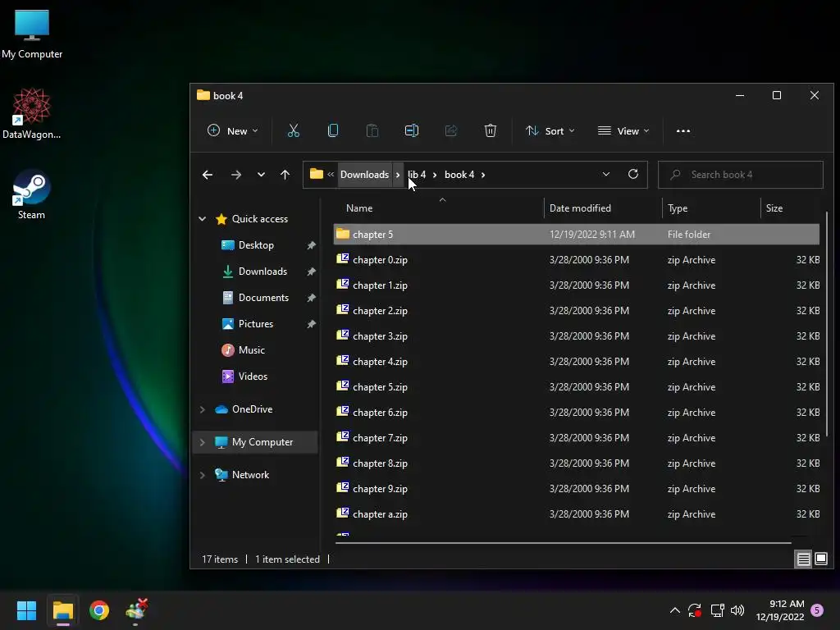Select Pictures in the navigation pane
Screen dimensions: 840x630
(x=256, y=324)
